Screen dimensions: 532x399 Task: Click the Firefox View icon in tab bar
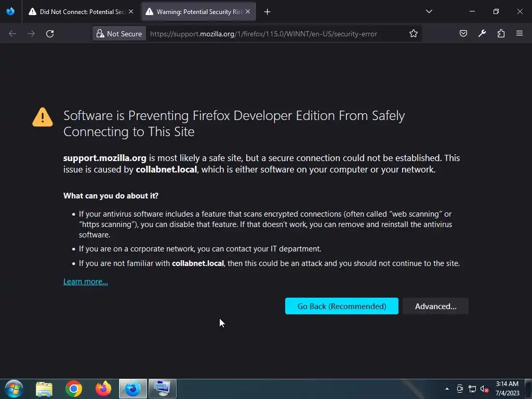(x=10, y=11)
